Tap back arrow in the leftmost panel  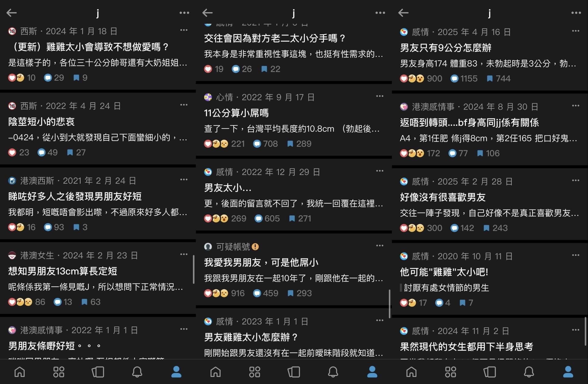(11, 13)
